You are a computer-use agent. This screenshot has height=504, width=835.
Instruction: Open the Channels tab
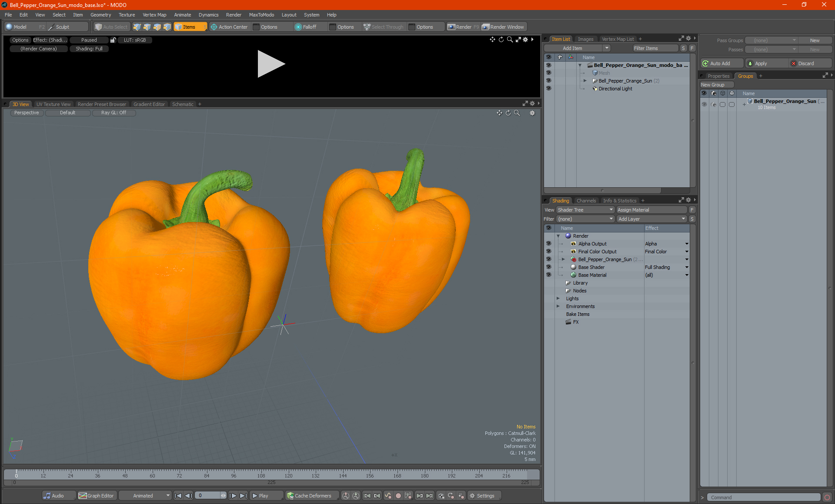pyautogui.click(x=586, y=201)
